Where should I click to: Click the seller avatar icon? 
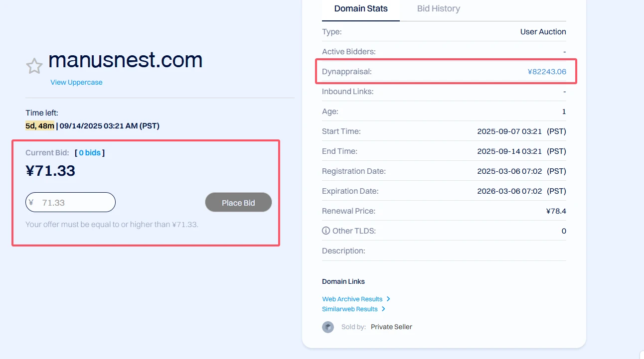(x=328, y=327)
